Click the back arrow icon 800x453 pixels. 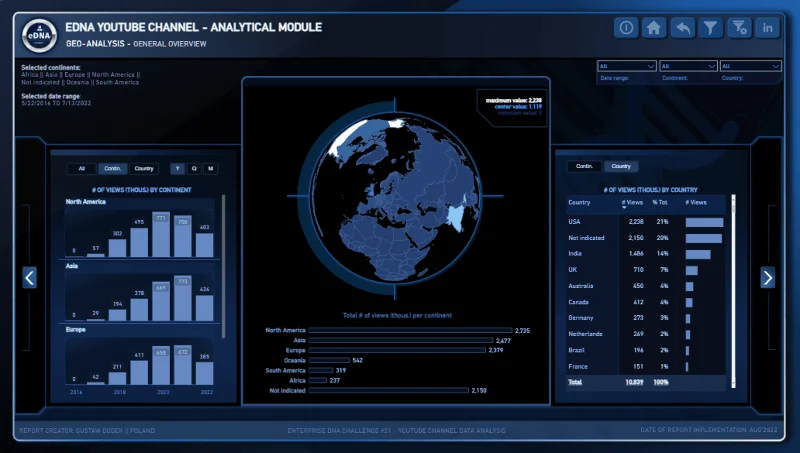coord(683,28)
